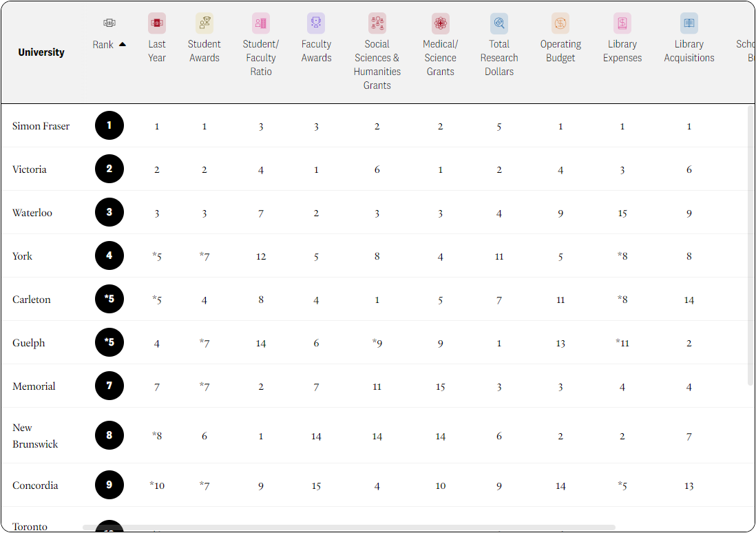The image size is (756, 533).
Task: Select the Victoria row name
Action: click(30, 169)
